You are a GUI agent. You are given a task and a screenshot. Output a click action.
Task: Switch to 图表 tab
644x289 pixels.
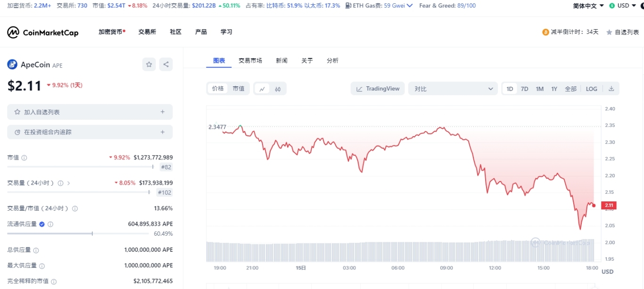click(219, 61)
